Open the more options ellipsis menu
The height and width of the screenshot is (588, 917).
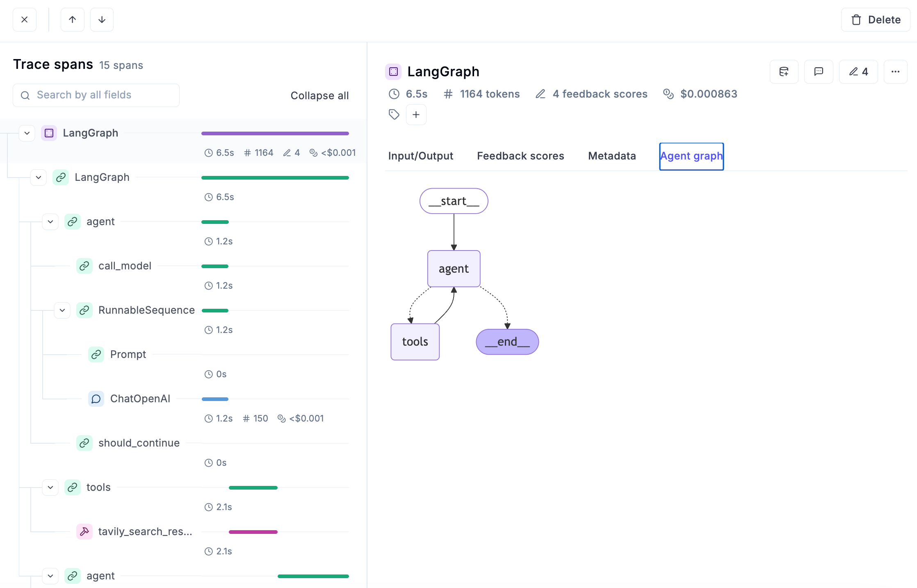pyautogui.click(x=895, y=71)
